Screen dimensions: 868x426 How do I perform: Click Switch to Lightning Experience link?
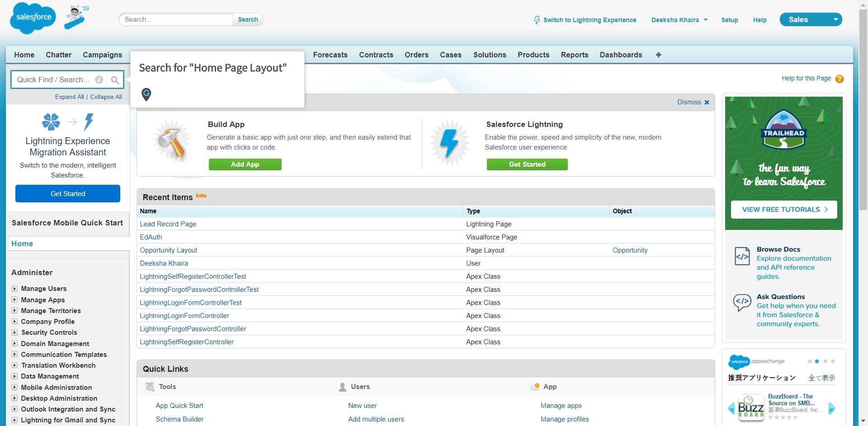[x=590, y=20]
